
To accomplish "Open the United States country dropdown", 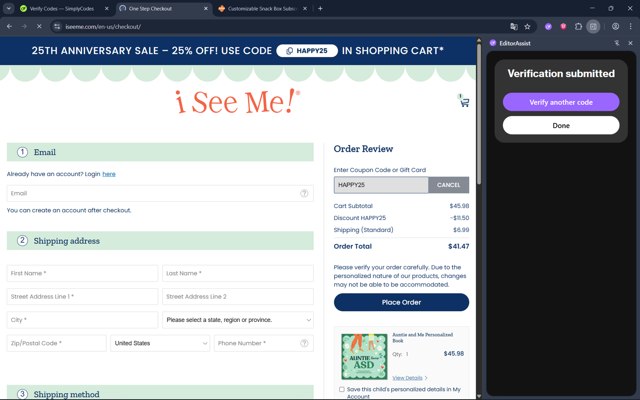I will pyautogui.click(x=160, y=343).
